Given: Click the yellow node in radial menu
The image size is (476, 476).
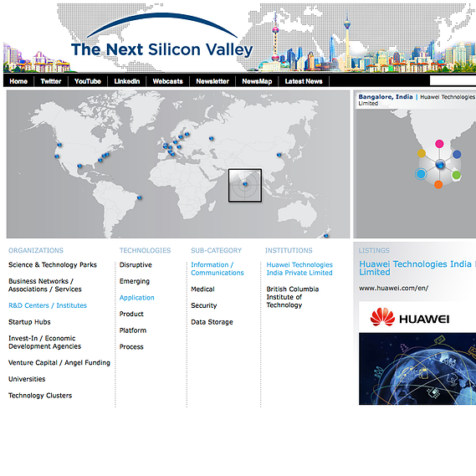Looking at the screenshot, I should [x=422, y=153].
